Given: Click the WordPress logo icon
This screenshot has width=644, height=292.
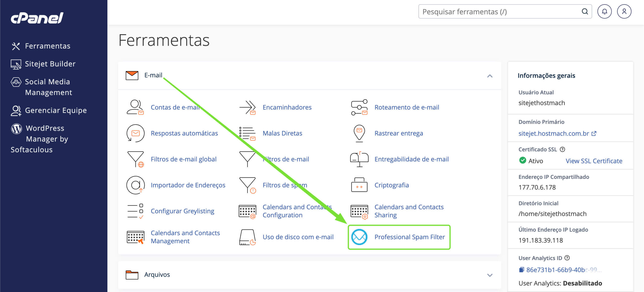Looking at the screenshot, I should pyautogui.click(x=17, y=129).
